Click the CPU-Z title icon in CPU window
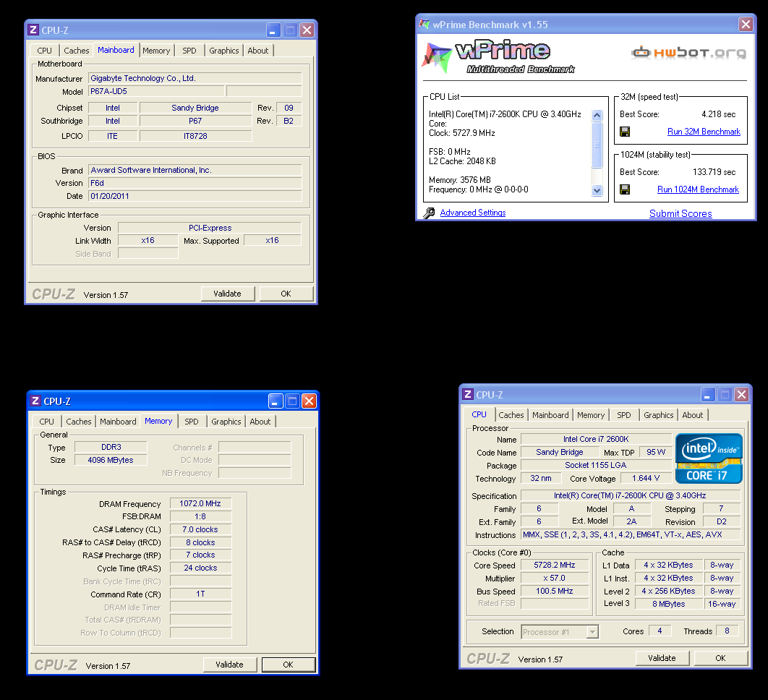Viewport: 768px width, 700px height. tap(468, 394)
